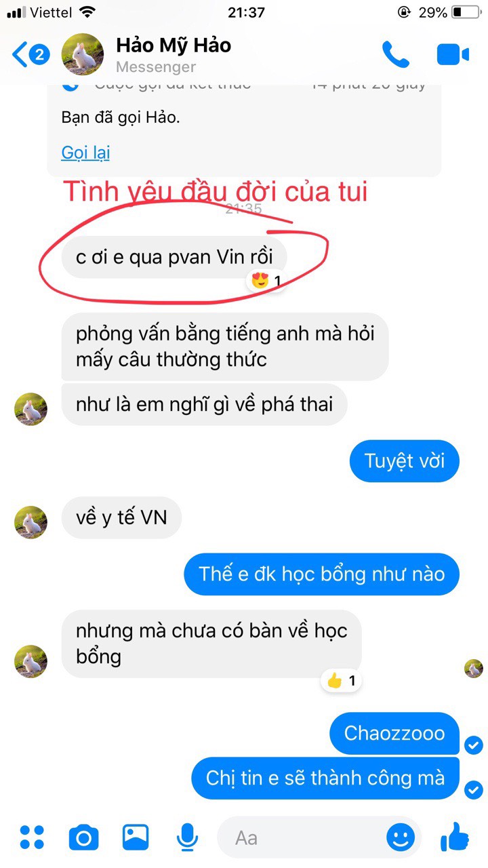This screenshot has width=488, height=868.
Task: Go back to chat list with back arrow
Action: 30,55
